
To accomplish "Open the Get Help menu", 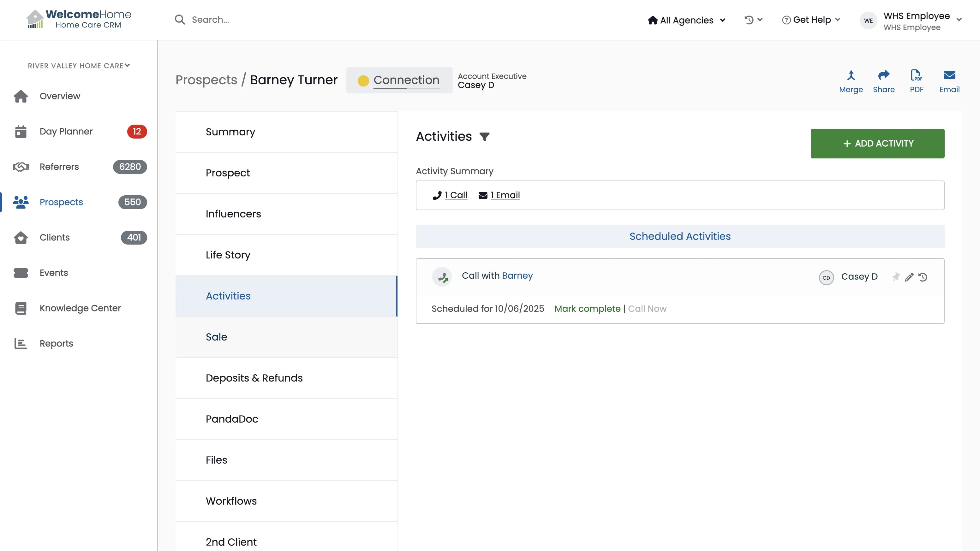I will 811,20.
